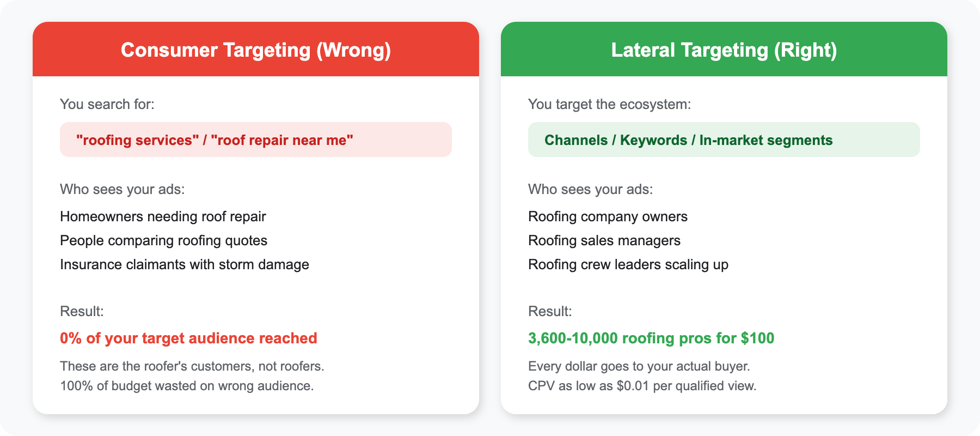Click the green "3,600-10,000 roofing pros for $100" text
Viewport: 980px width, 436px height.
pyautogui.click(x=651, y=338)
